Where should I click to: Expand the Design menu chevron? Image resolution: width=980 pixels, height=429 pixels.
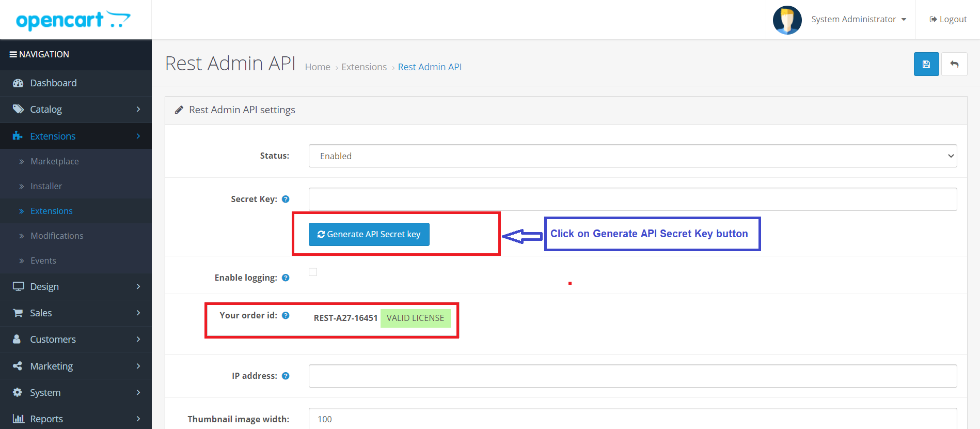(x=138, y=286)
